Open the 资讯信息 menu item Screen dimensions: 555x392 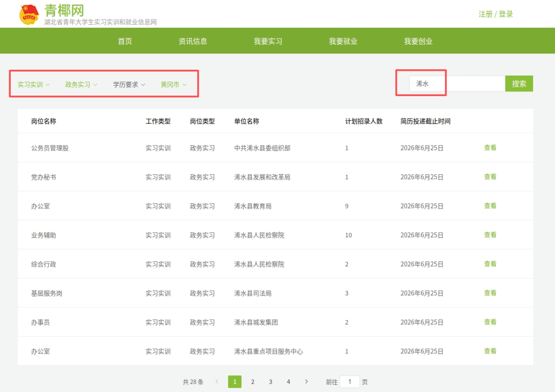193,41
